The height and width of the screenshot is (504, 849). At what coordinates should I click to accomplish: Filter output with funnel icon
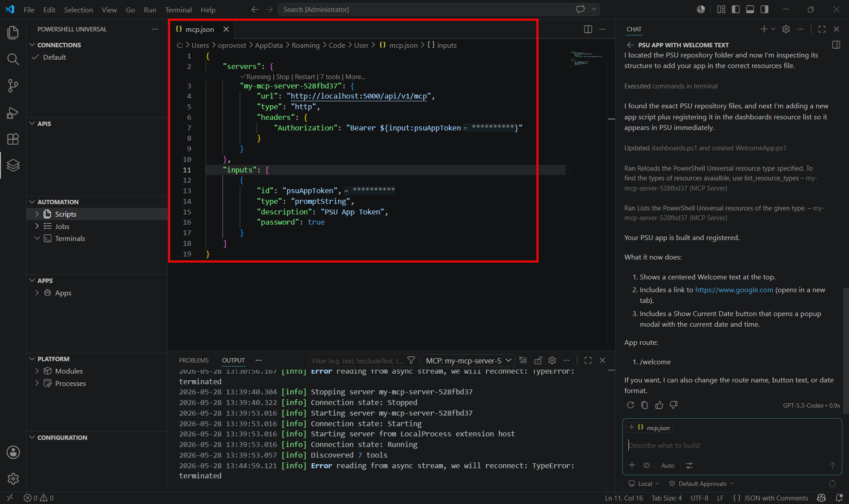pos(411,360)
